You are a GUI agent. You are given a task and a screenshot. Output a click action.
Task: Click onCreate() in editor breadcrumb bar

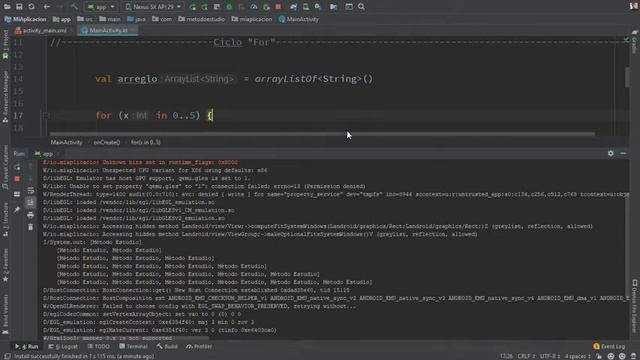[x=107, y=142]
